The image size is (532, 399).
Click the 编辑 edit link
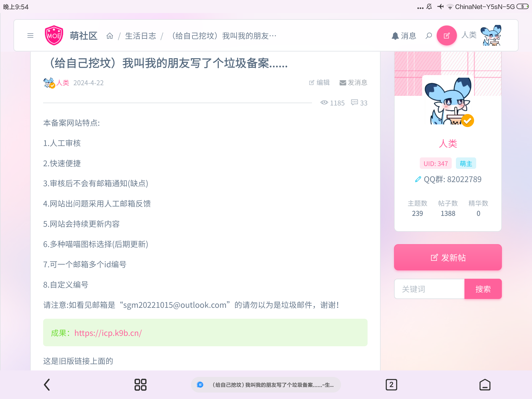coord(319,83)
